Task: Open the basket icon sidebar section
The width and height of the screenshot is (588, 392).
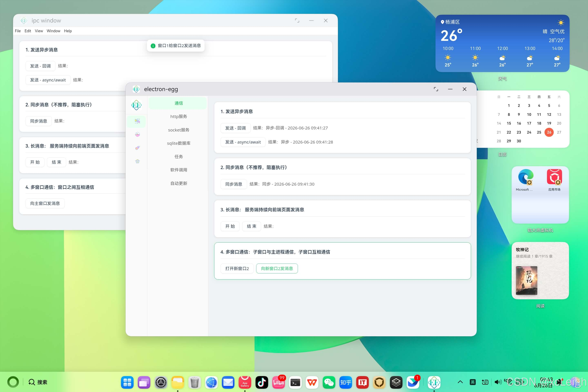Action: [137, 161]
